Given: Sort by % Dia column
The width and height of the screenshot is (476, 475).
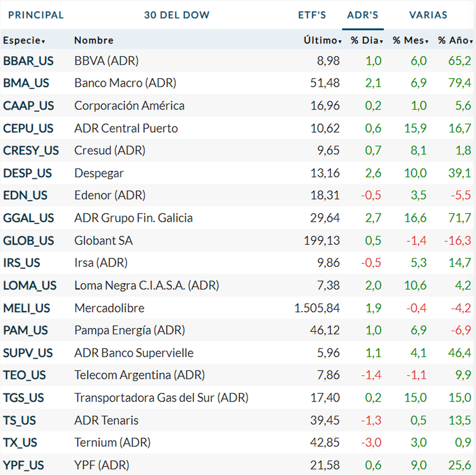Looking at the screenshot, I should (367, 40).
